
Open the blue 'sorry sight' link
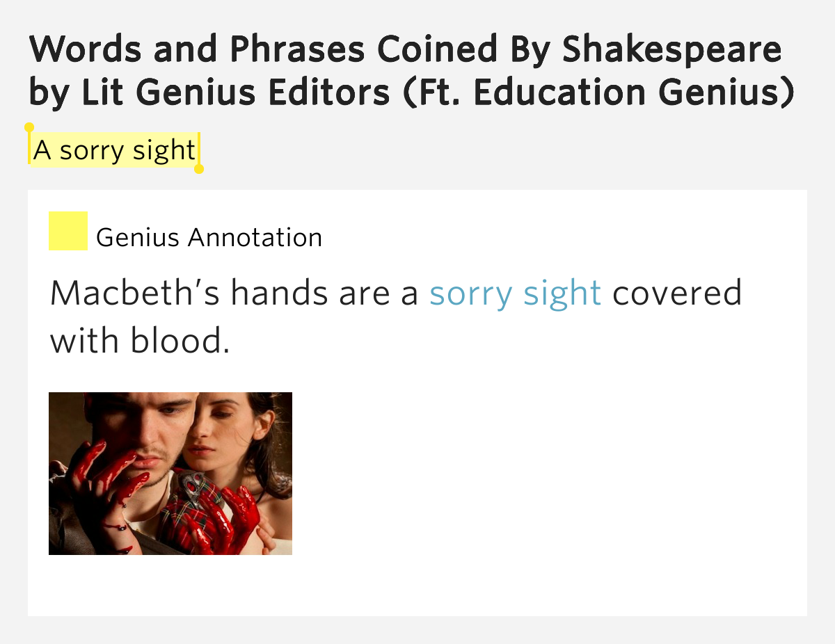515,293
